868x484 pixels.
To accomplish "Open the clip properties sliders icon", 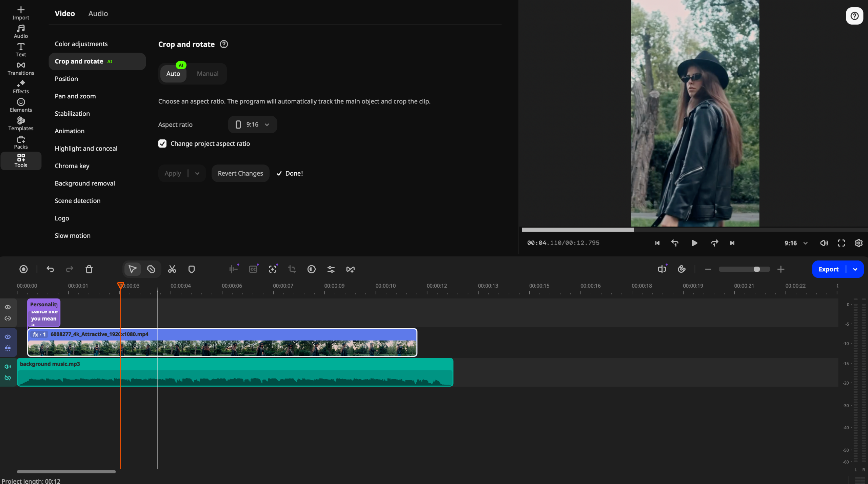I will click(331, 269).
